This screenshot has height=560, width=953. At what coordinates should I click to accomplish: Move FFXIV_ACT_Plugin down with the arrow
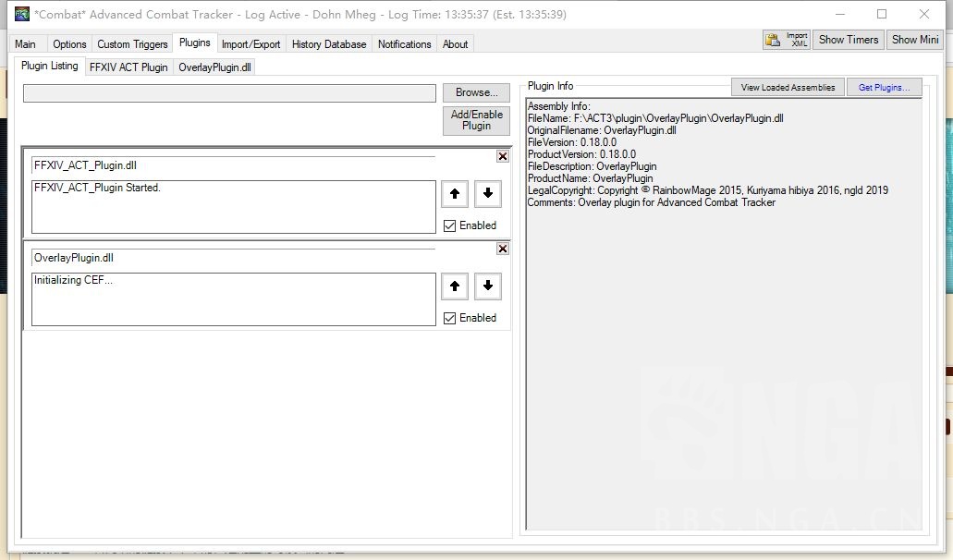pos(487,194)
